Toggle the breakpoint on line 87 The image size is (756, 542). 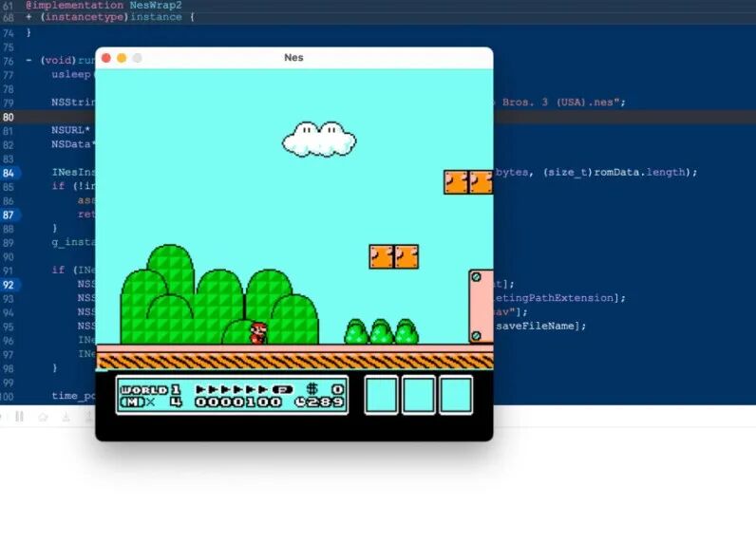tap(9, 215)
